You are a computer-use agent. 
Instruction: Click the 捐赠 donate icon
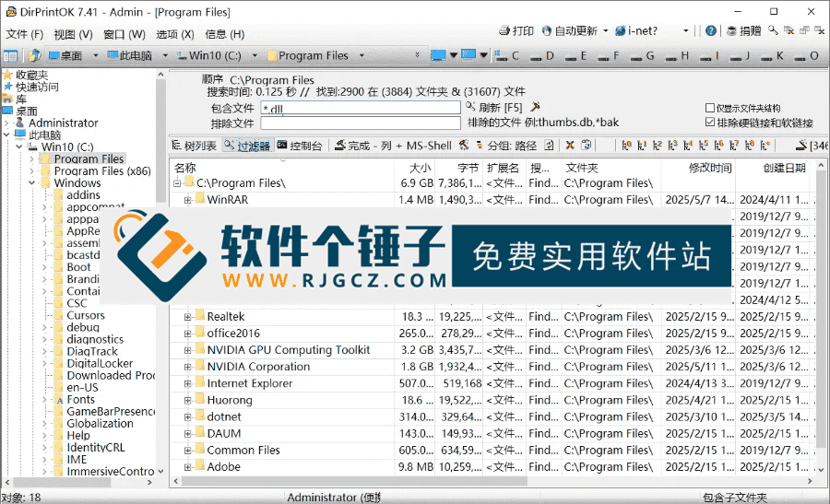tap(731, 30)
